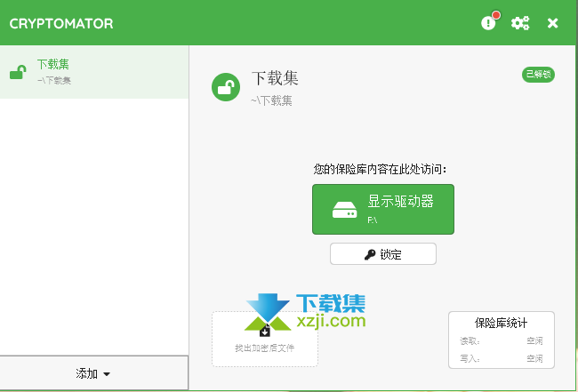Click the vault path ~\下载集 in the detail pane
Screen dimensions: 578x392
click(x=272, y=100)
